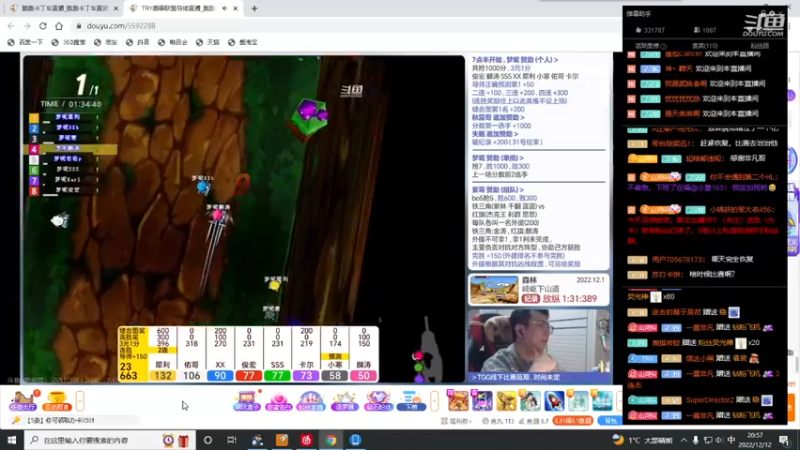Image resolution: width=800 pixels, height=450 pixels.
Task: Open the trophy interactive prediction icon
Action: 56,401
